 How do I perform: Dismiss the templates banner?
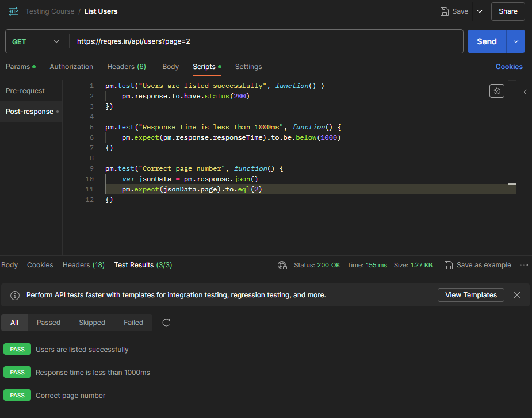[516, 295]
